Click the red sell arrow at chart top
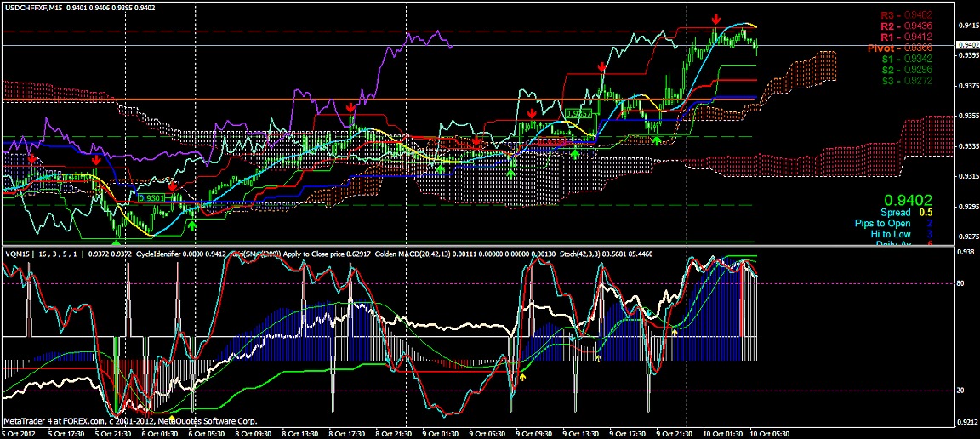The height and width of the screenshot is (439, 980). tap(716, 19)
